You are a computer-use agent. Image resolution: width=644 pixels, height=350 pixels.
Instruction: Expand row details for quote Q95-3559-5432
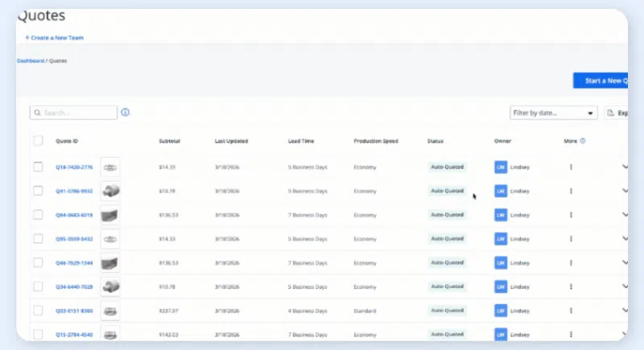tap(625, 238)
